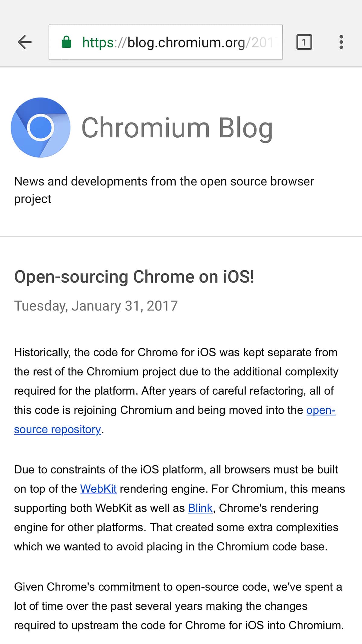Click the padlock security icon in address bar

click(x=67, y=42)
